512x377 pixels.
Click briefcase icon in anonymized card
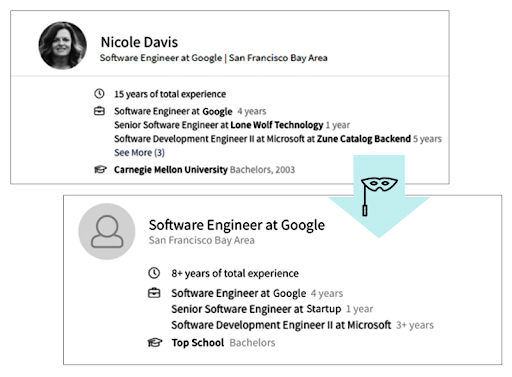tap(154, 293)
